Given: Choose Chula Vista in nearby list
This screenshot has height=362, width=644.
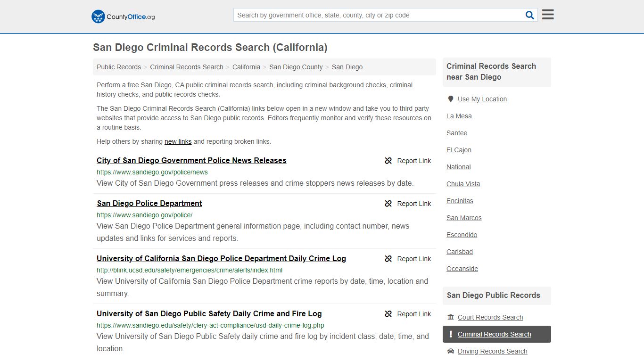Looking at the screenshot, I should click(x=463, y=184).
